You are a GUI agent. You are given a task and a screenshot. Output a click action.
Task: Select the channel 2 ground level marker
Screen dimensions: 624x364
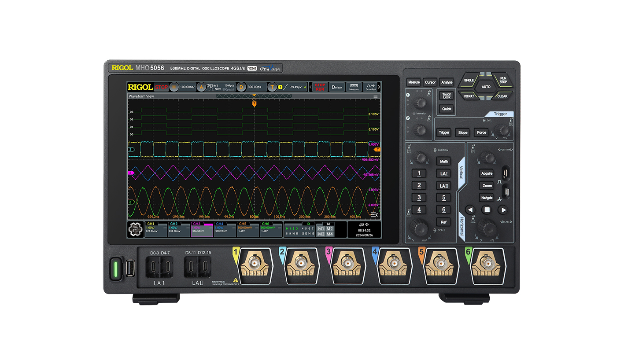click(x=131, y=150)
